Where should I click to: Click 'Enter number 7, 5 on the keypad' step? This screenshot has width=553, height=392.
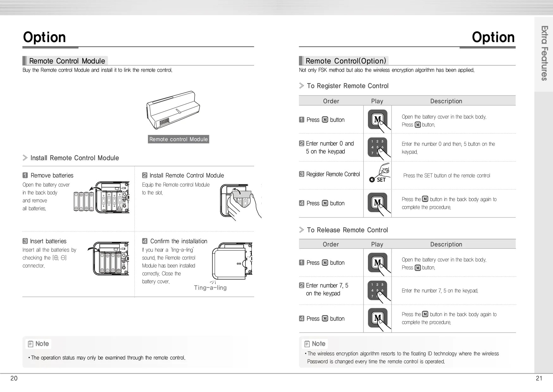tap(327, 290)
